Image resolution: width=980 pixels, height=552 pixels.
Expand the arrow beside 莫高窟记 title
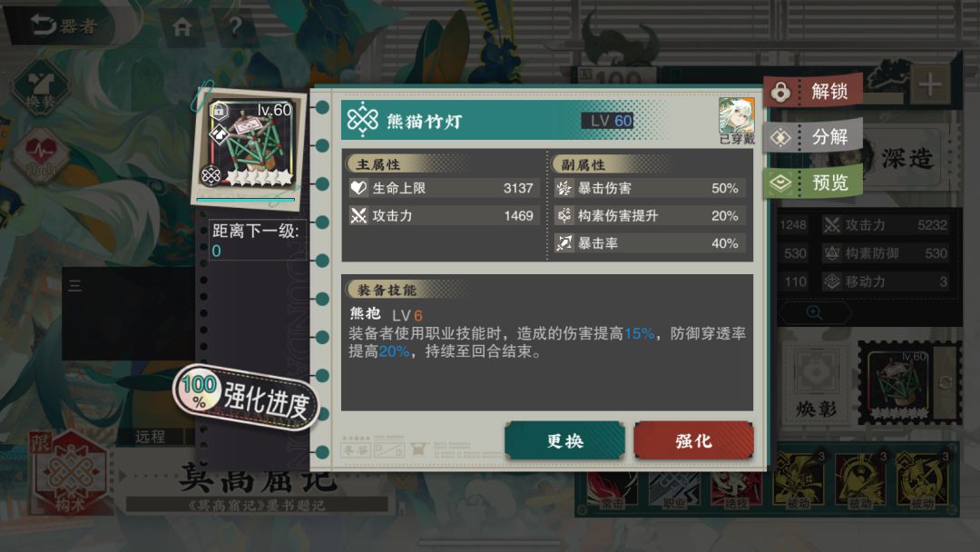click(122, 476)
